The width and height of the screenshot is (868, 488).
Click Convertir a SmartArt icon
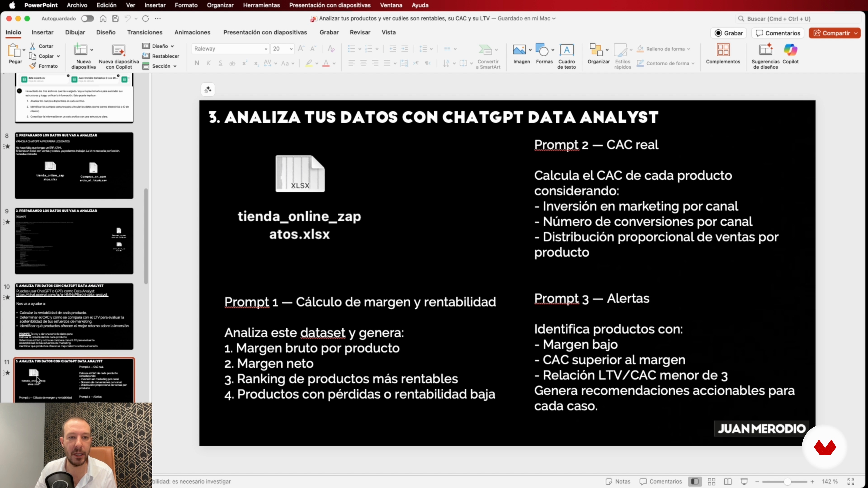click(485, 50)
